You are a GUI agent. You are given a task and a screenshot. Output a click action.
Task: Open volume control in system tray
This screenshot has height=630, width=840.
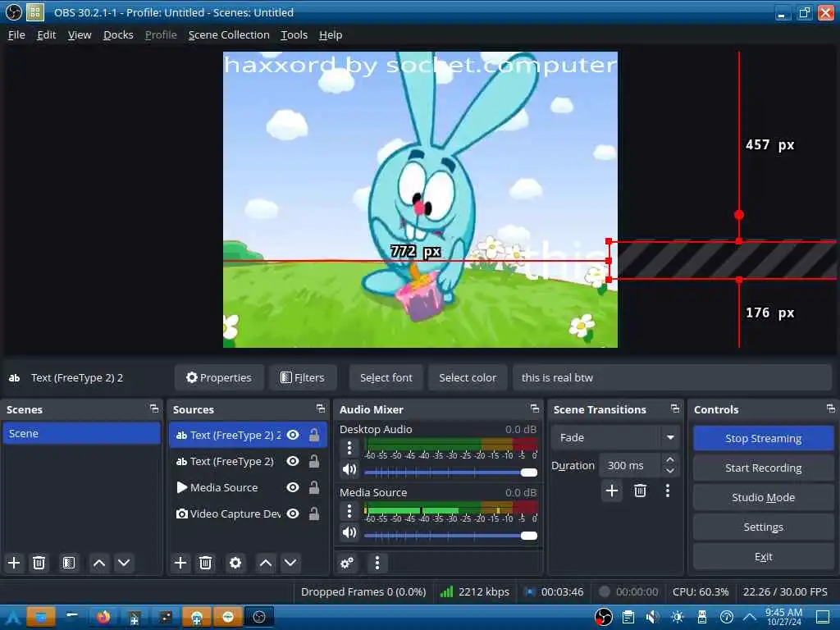(652, 617)
